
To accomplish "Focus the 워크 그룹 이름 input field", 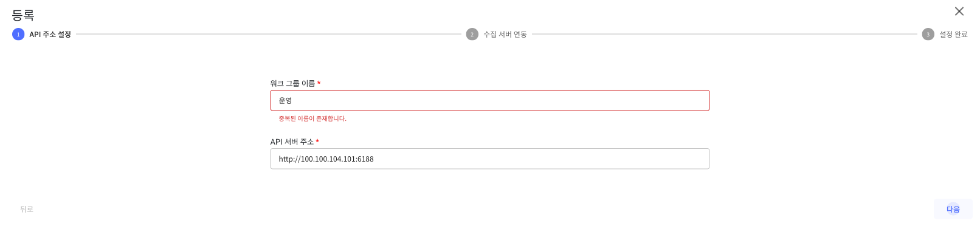I will pyautogui.click(x=490, y=100).
